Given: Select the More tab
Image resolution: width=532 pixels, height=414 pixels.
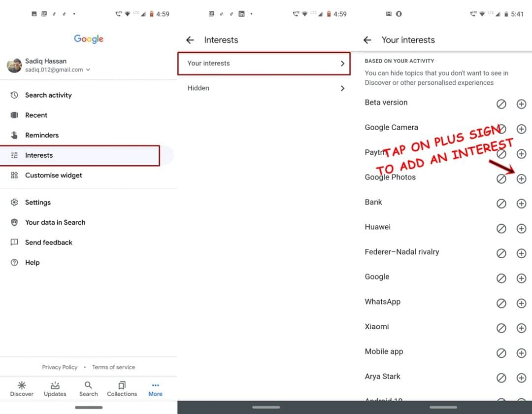Looking at the screenshot, I should (155, 389).
